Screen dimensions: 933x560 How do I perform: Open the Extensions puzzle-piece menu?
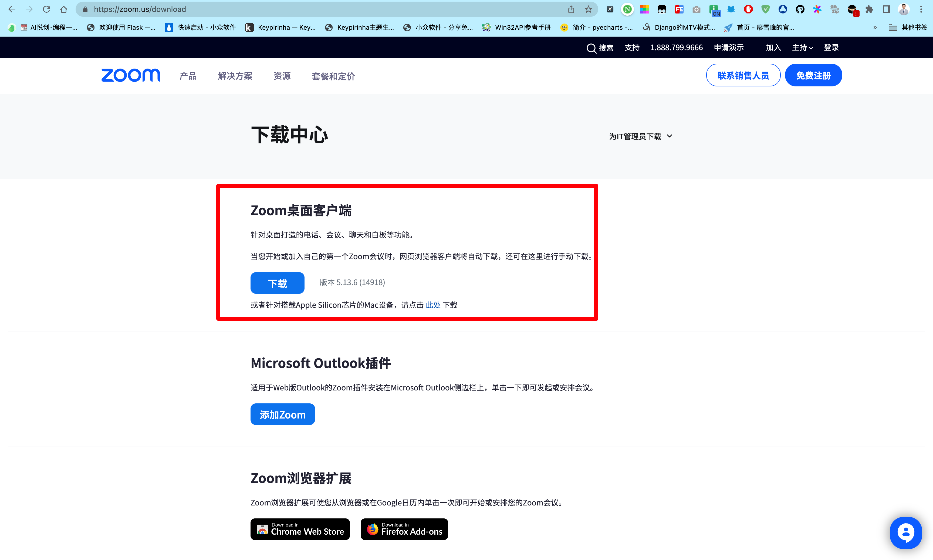[x=869, y=9]
